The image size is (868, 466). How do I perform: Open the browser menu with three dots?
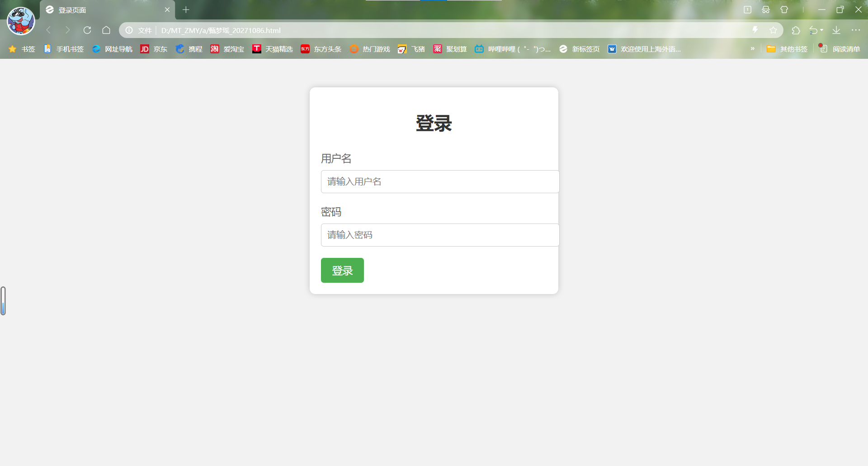[857, 30]
